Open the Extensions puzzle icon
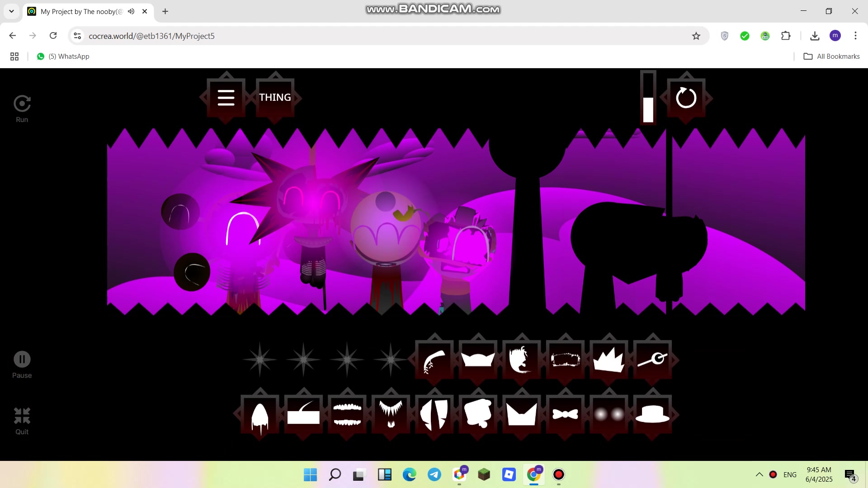This screenshot has width=868, height=488. 786,36
